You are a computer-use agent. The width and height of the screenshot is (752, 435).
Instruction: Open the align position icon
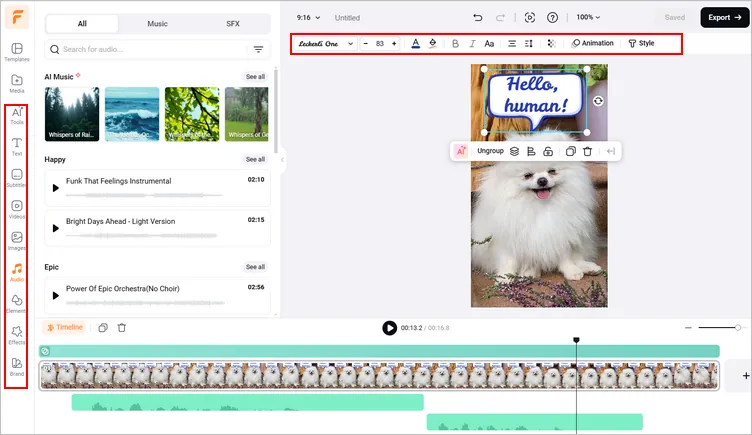point(531,152)
